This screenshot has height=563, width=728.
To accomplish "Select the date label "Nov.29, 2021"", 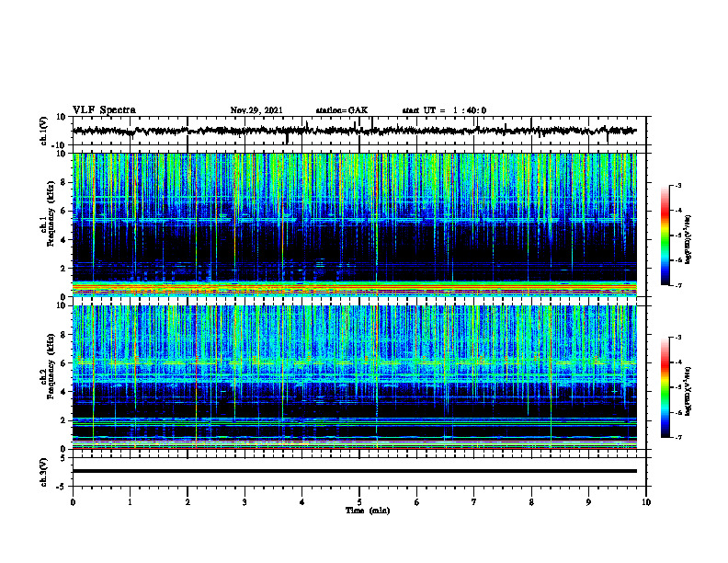I will [x=256, y=110].
